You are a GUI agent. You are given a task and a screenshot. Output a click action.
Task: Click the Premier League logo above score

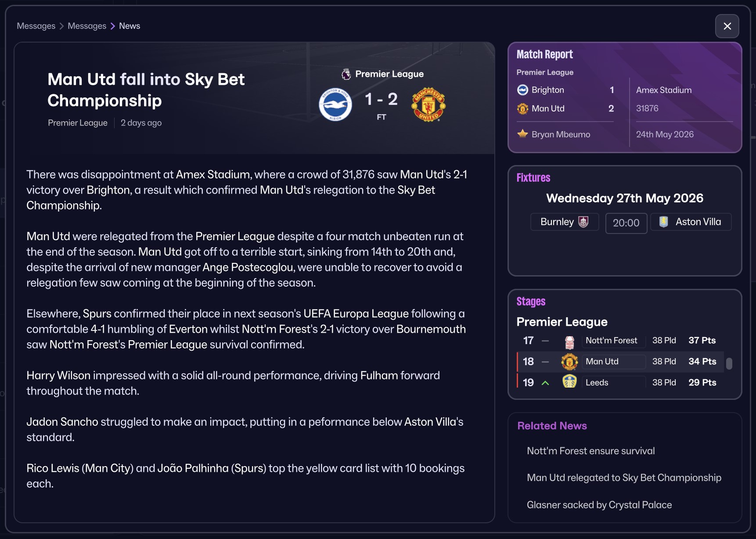[346, 74]
